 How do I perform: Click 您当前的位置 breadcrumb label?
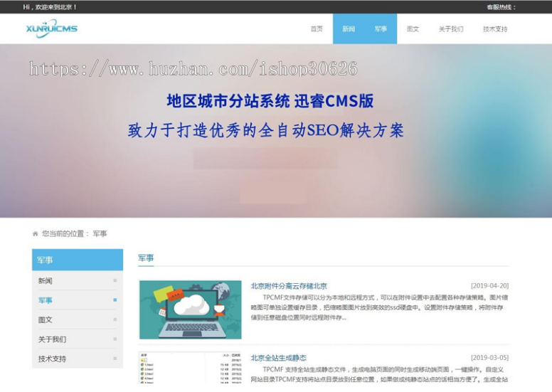(x=65, y=233)
